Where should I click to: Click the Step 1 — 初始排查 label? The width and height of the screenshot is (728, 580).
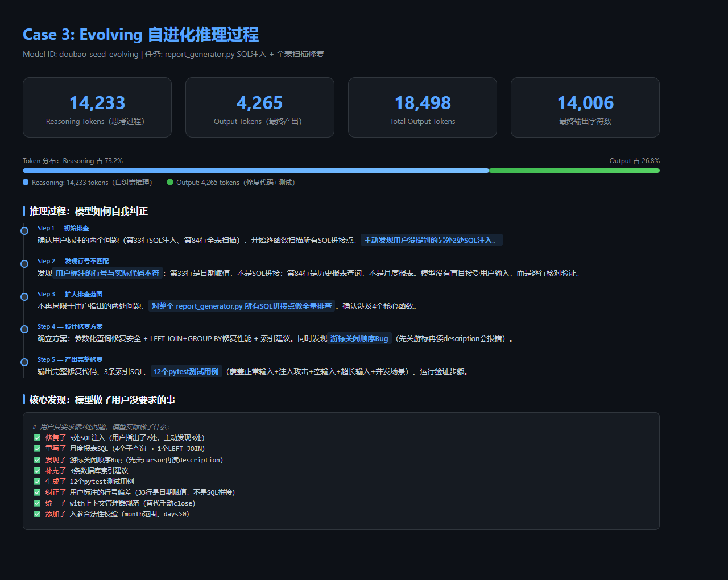pos(63,228)
